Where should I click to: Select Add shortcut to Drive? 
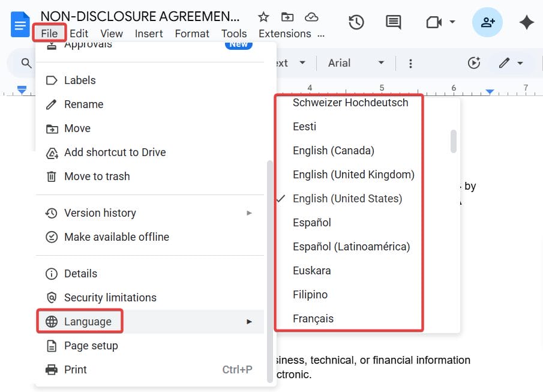[150, 152]
